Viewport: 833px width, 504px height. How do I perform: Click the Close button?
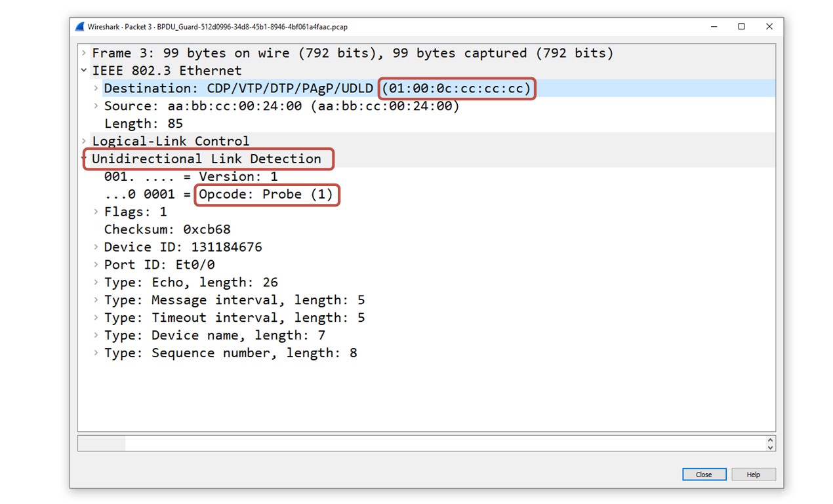[x=704, y=475]
